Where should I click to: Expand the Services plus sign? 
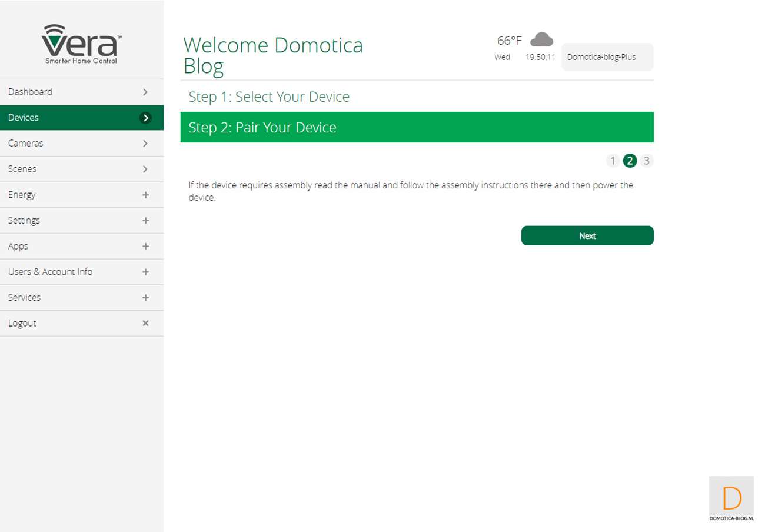[x=145, y=298]
